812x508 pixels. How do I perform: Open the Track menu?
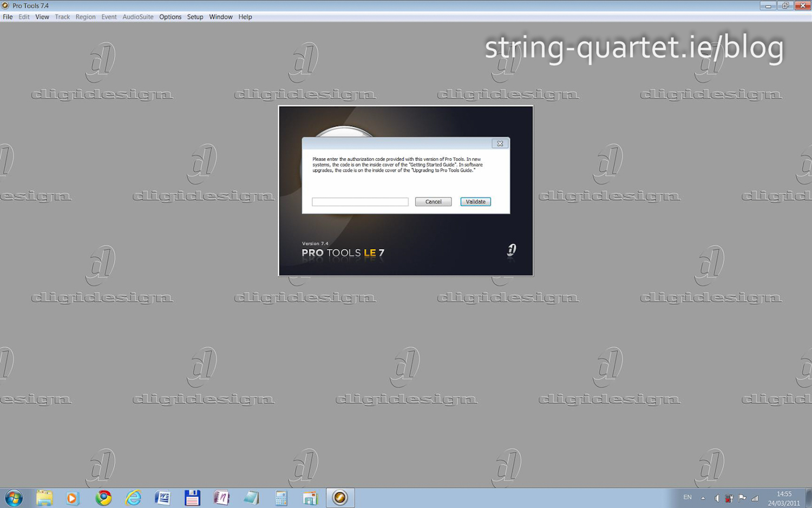pos(62,17)
